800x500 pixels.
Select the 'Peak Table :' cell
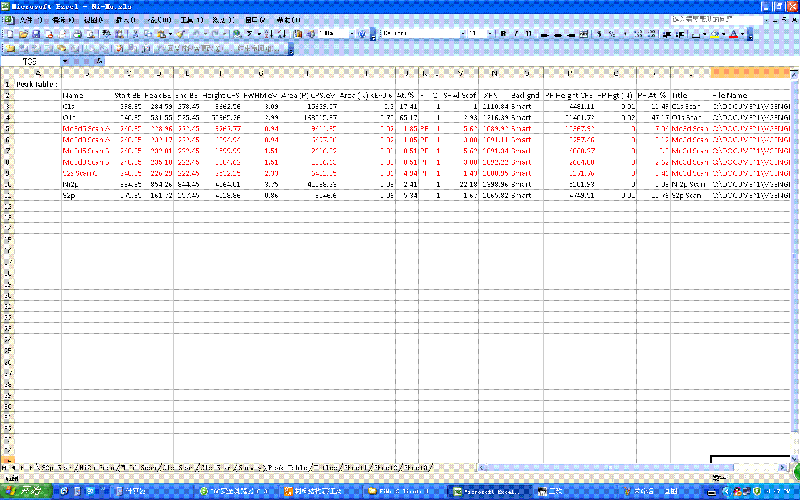point(38,84)
